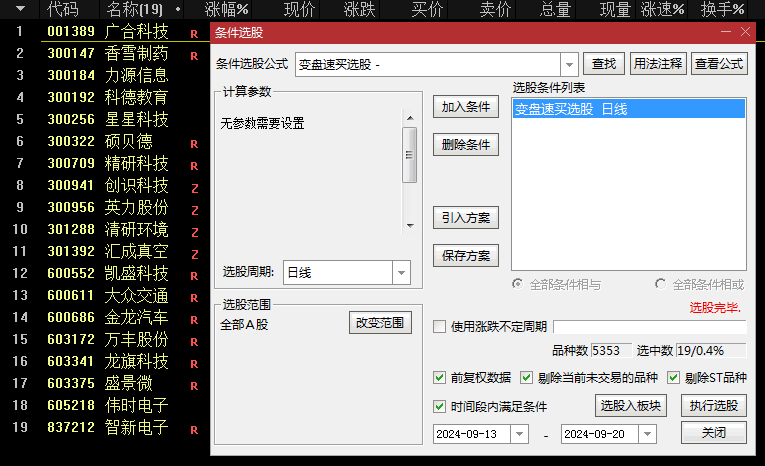Image resolution: width=765 pixels, height=466 pixels.
Task: Open the 选股周期 日线 dropdown
Action: [401, 273]
